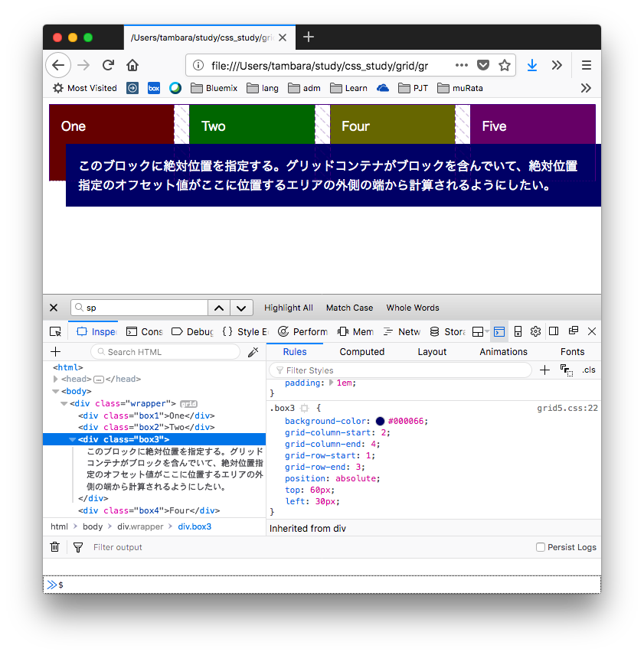This screenshot has height=655, width=644.
Task: Open the Firefox home page
Action: tap(132, 65)
